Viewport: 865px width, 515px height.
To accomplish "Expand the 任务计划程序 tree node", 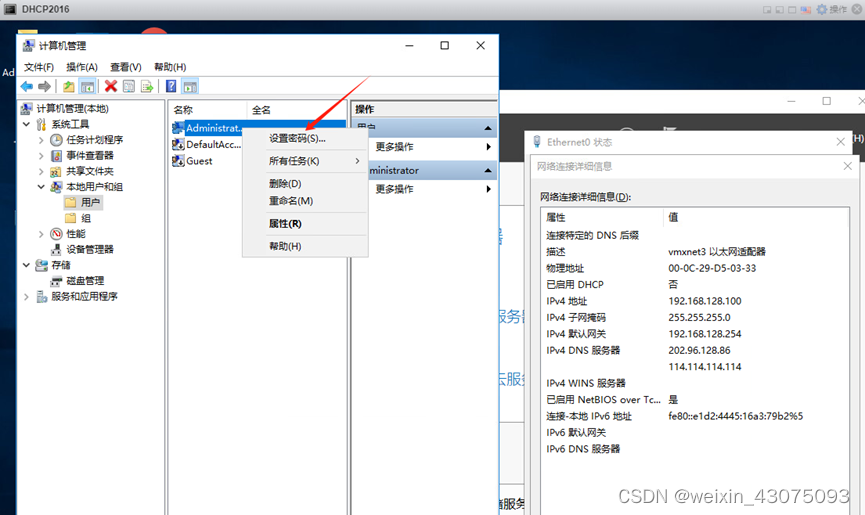I will pos(41,140).
